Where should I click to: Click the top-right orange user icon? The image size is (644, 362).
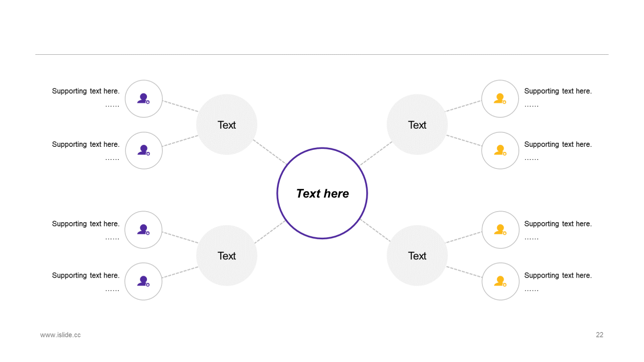tap(500, 99)
